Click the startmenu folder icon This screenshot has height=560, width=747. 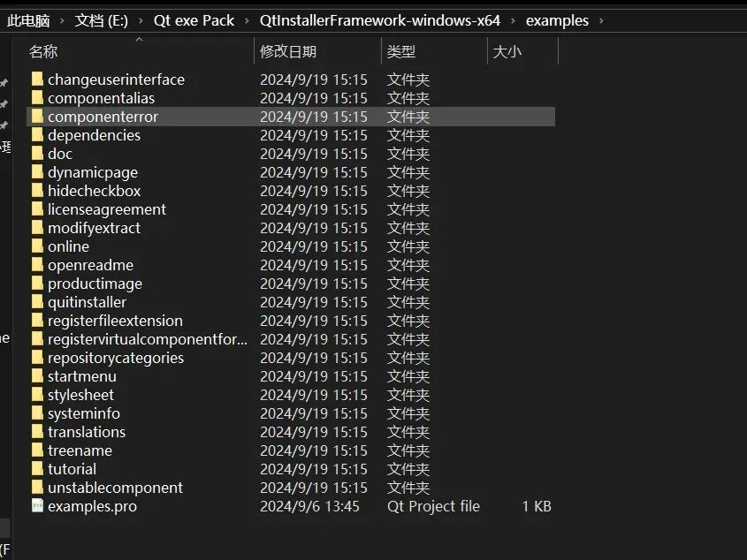[38, 376]
